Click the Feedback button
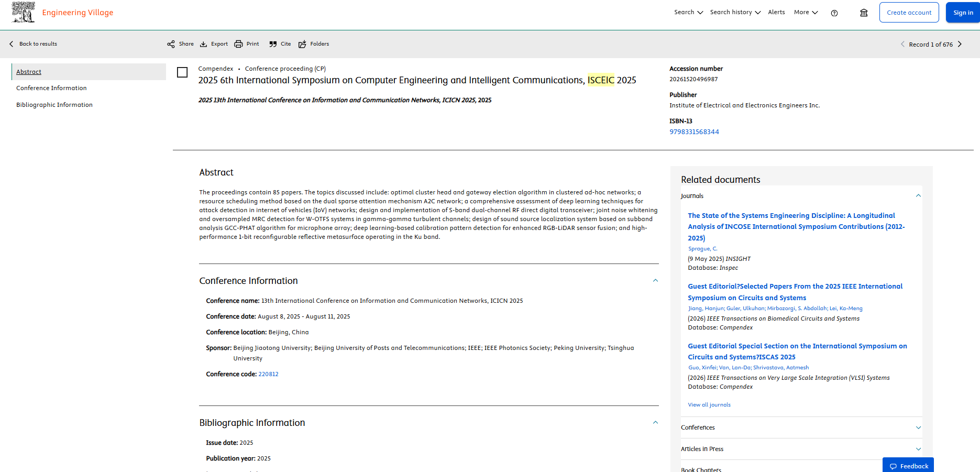The height and width of the screenshot is (472, 980). point(908,465)
